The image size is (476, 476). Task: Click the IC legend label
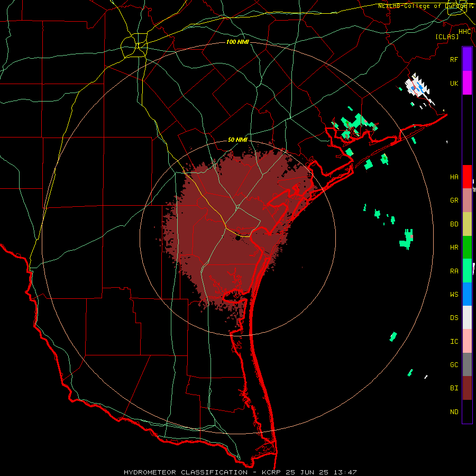click(454, 342)
